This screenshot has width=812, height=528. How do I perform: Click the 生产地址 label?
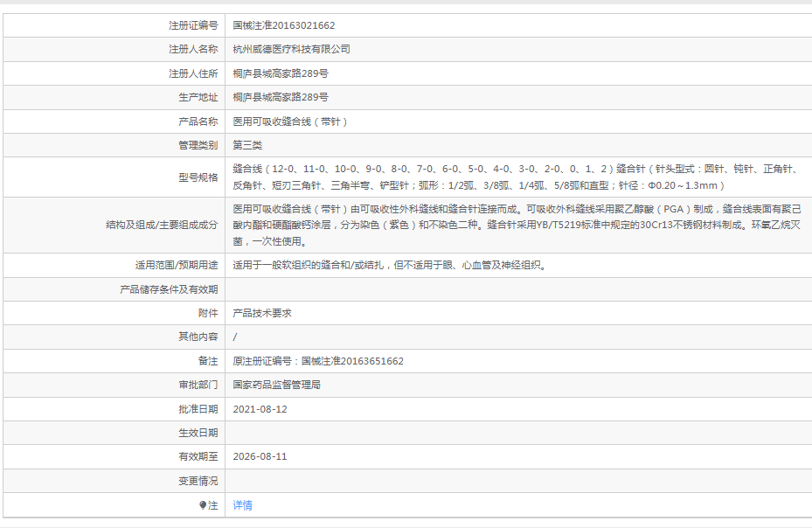click(198, 97)
